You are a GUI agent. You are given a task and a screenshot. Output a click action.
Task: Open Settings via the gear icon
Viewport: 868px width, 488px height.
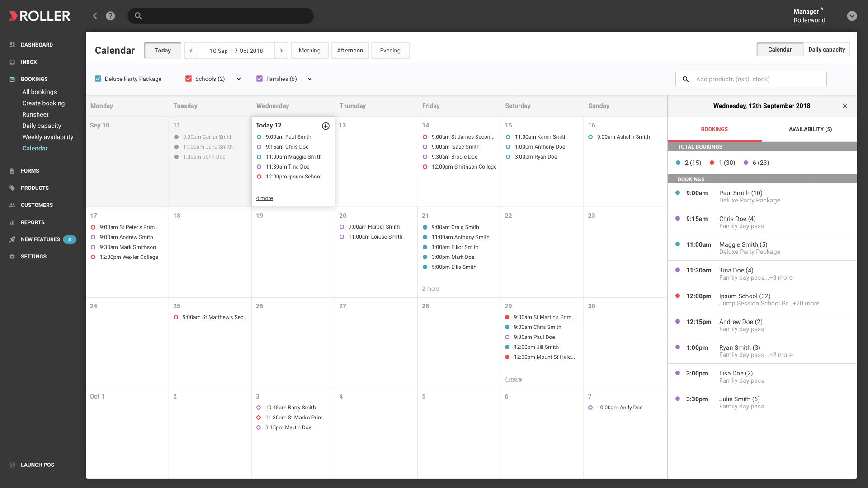pos(12,257)
